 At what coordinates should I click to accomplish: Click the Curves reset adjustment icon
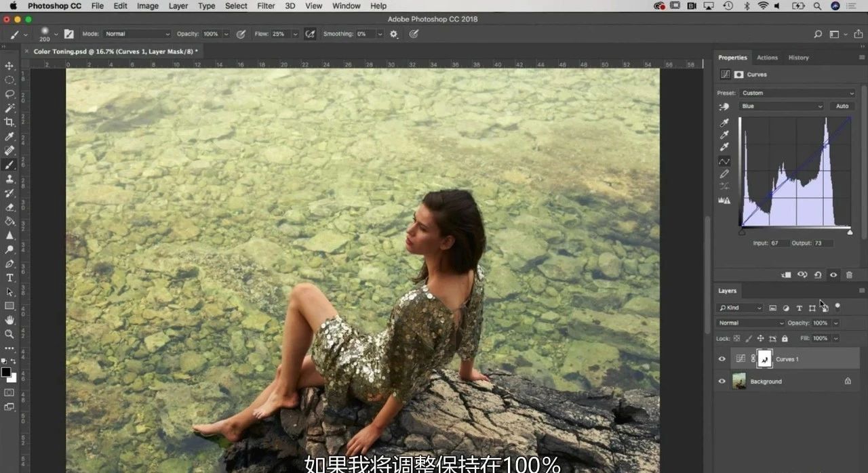click(x=818, y=274)
